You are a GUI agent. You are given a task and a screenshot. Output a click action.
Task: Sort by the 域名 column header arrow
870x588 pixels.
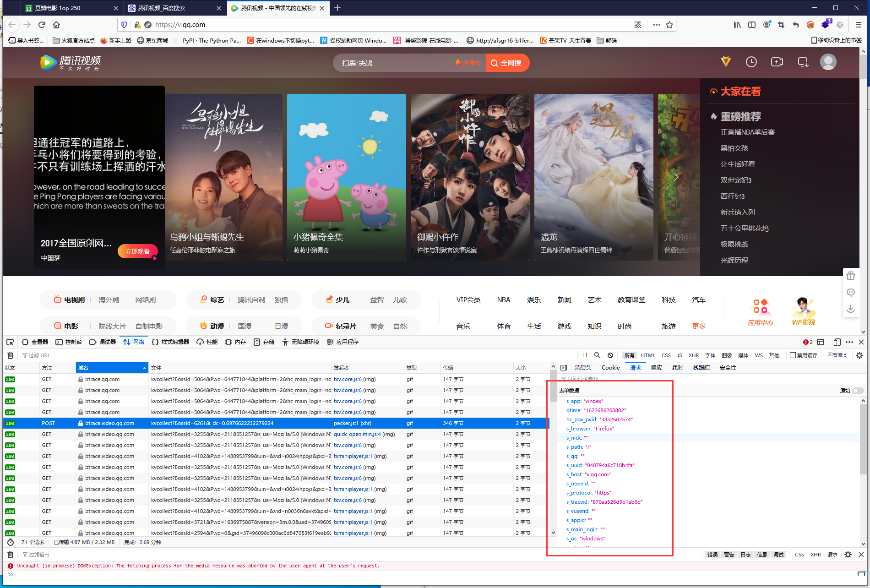tap(144, 368)
